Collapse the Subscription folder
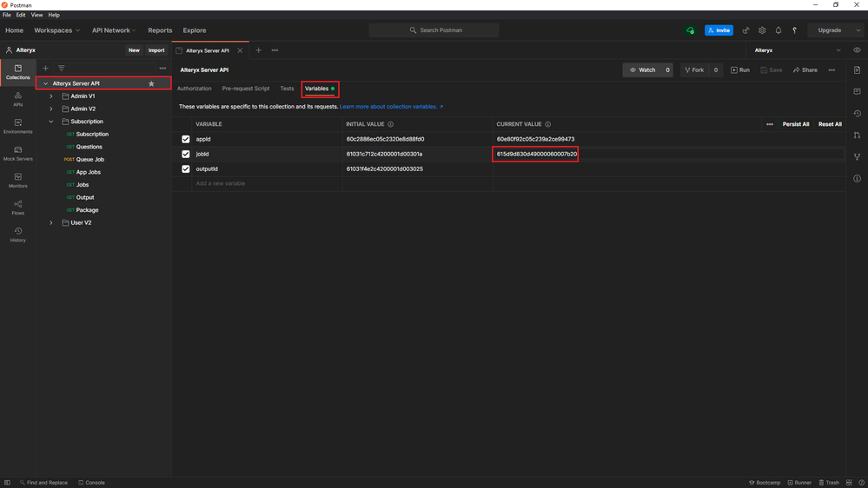The height and width of the screenshot is (488, 868). point(51,122)
